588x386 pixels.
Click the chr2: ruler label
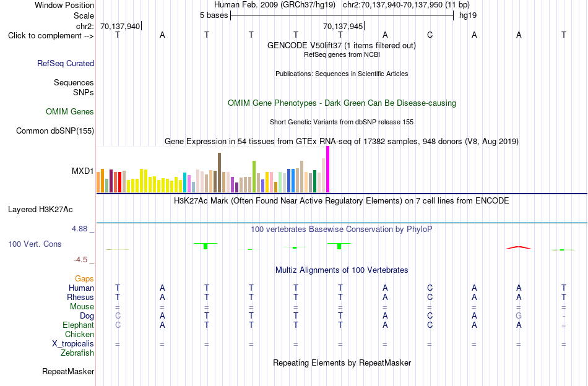click(x=85, y=26)
